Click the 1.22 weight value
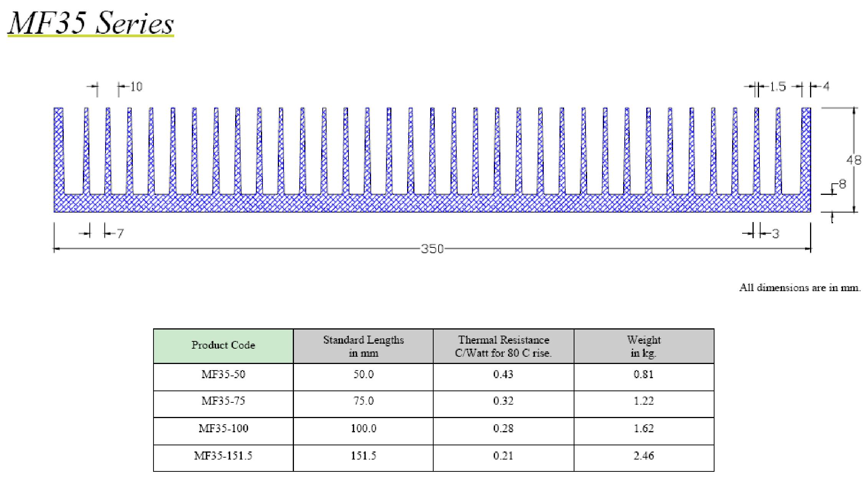Image resolution: width=868 pixels, height=481 pixels. pyautogui.click(x=644, y=401)
